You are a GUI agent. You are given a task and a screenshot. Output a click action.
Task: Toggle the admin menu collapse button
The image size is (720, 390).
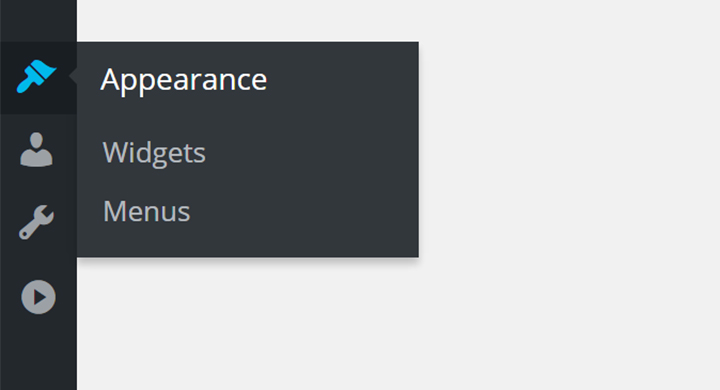point(39,297)
